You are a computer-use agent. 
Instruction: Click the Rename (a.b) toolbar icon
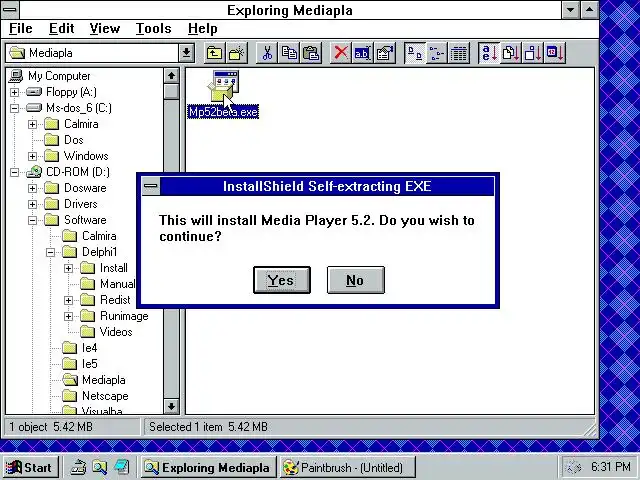(362, 53)
